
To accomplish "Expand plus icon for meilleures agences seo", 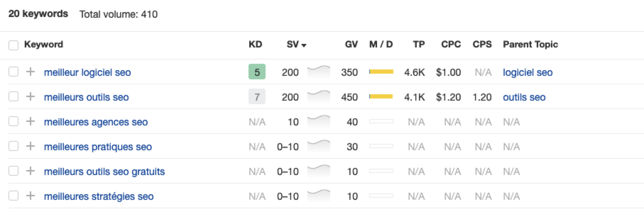I will point(31,122).
